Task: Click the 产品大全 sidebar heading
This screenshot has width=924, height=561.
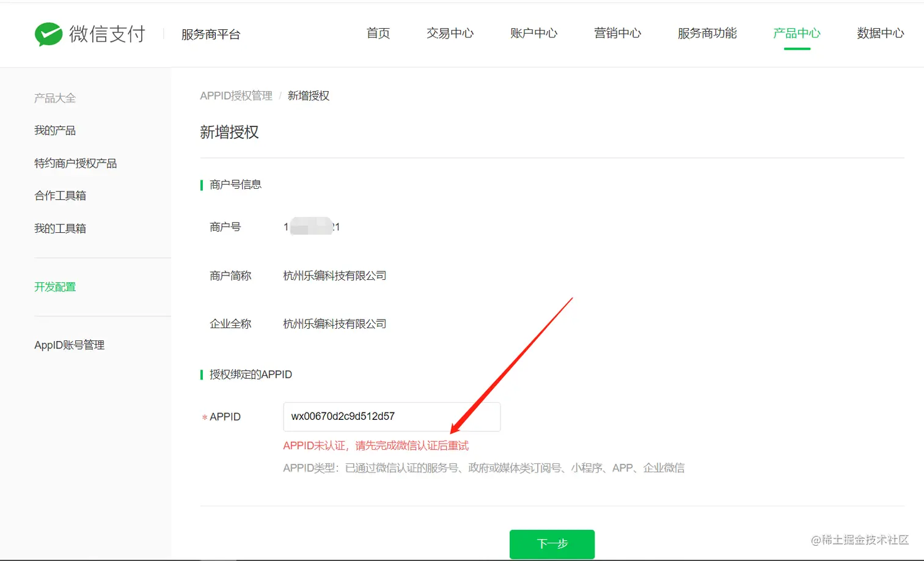Action: 55,98
